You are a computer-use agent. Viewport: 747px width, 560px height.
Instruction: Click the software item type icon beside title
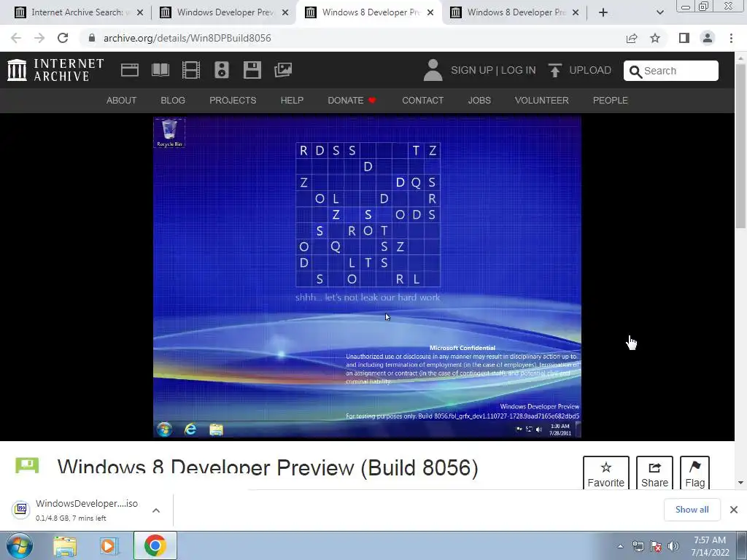tap(27, 465)
